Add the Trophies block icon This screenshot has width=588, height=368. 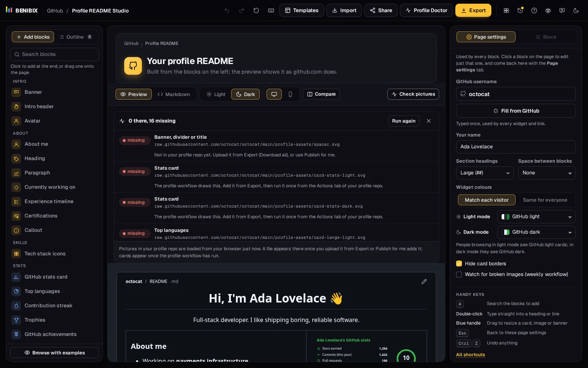point(16,320)
